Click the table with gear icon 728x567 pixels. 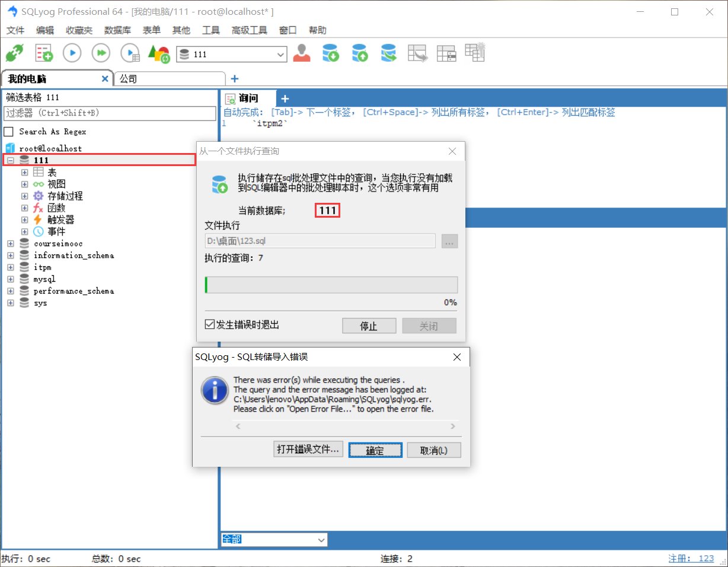475,52
